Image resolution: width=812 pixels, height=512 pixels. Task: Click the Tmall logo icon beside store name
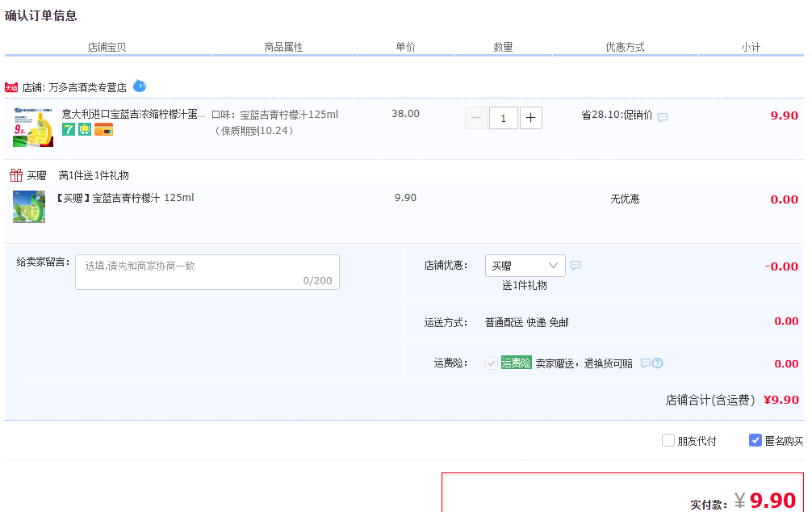pos(11,87)
